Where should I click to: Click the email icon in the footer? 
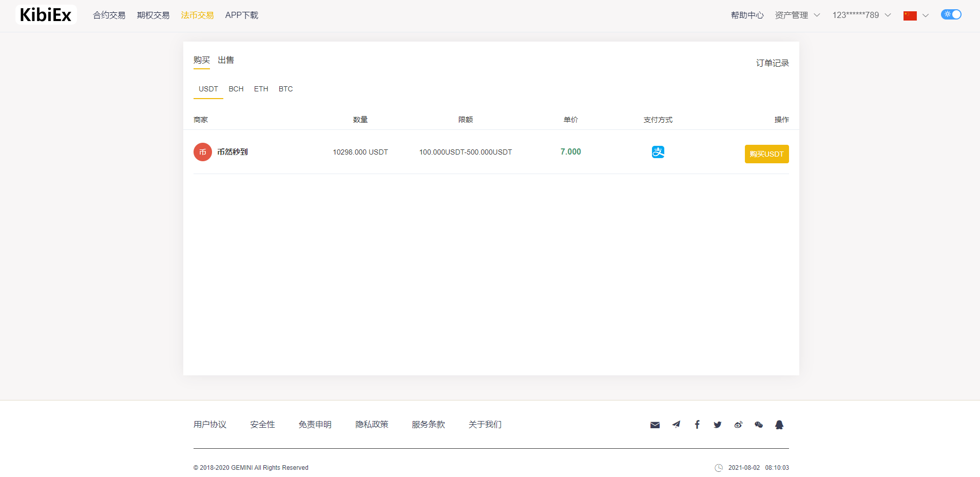click(655, 425)
